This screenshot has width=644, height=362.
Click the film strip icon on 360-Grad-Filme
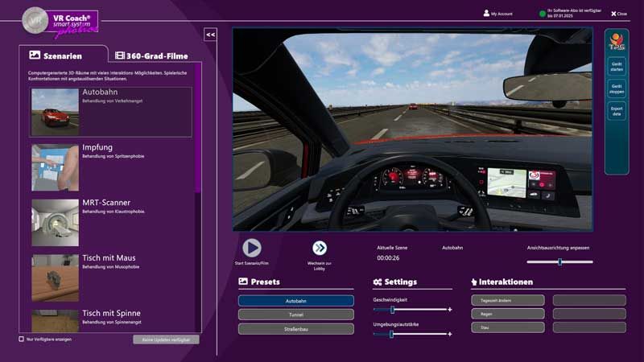[119, 56]
